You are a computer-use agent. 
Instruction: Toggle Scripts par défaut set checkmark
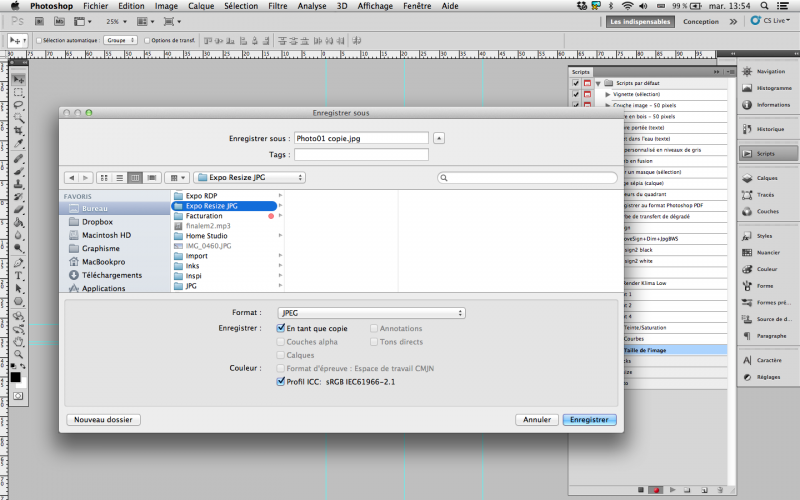(576, 83)
